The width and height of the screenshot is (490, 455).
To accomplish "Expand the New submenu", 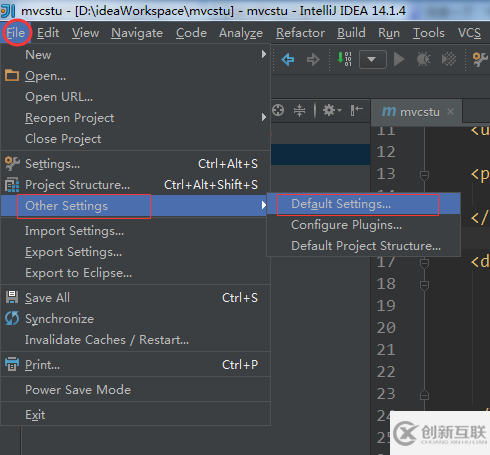I will 135,55.
